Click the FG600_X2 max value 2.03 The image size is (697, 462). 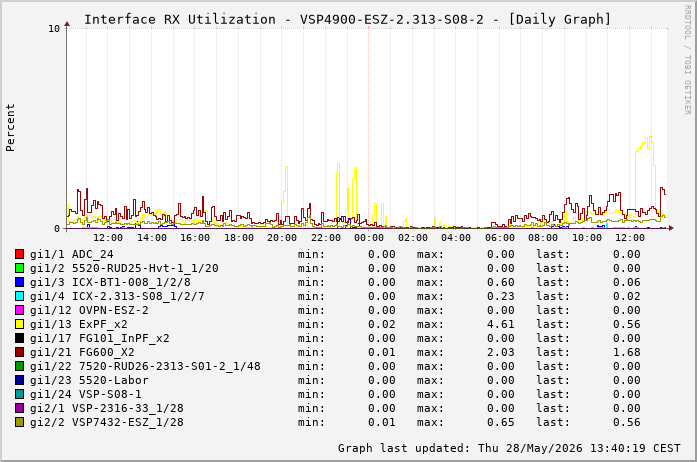tap(501, 352)
